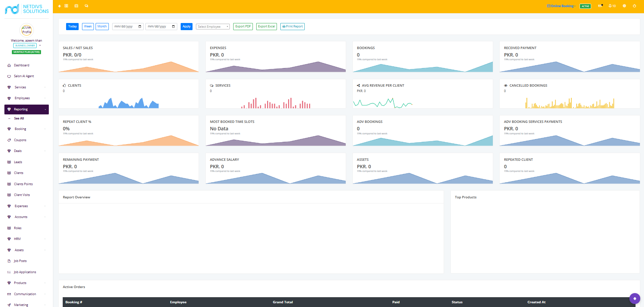Open the chat bubbles icon in header
This screenshot has width=644, height=307.
(x=86, y=6)
